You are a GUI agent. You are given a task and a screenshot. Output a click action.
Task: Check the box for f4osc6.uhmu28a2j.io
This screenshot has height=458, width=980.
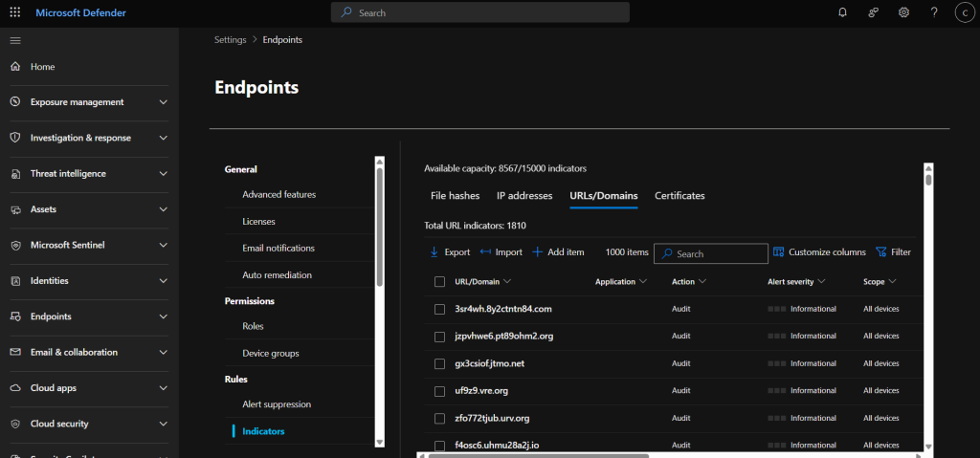(x=439, y=446)
